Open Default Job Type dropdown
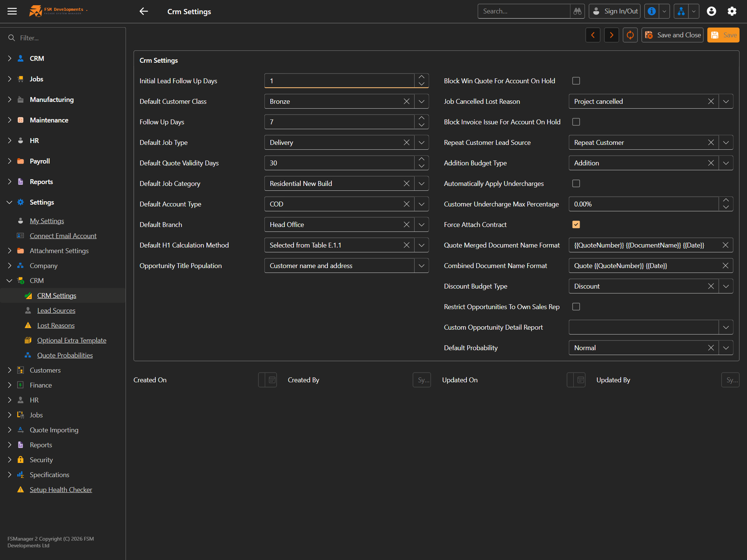 (422, 142)
